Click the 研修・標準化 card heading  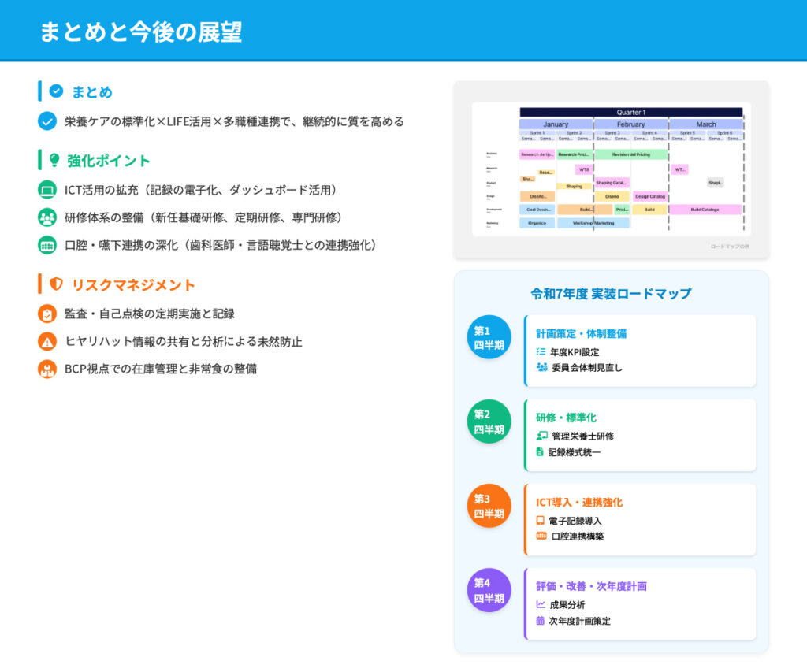click(x=566, y=418)
